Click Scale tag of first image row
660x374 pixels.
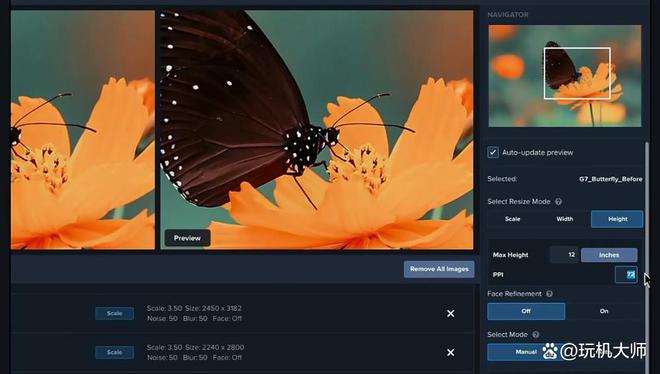click(114, 313)
